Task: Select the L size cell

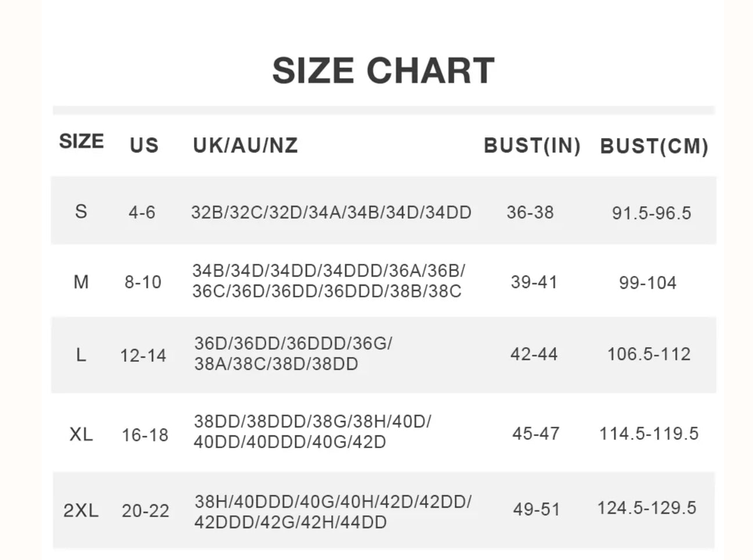Action: [81, 354]
